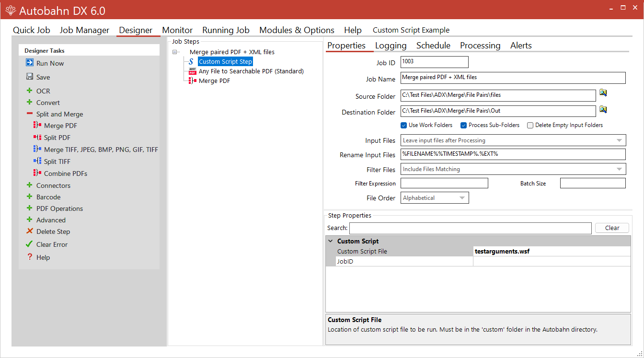644x358 pixels.
Task: Click the Split PDF icon in Designer Tasks
Action: point(37,138)
